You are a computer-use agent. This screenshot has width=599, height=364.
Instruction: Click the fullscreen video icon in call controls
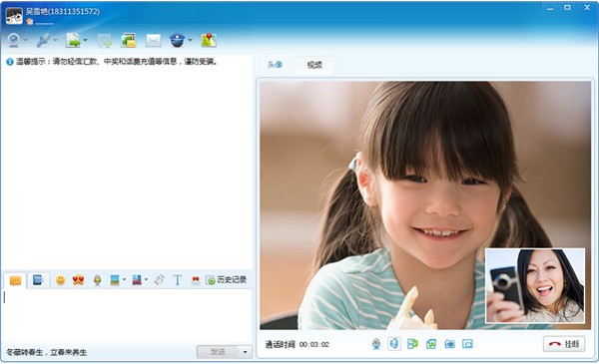467,344
